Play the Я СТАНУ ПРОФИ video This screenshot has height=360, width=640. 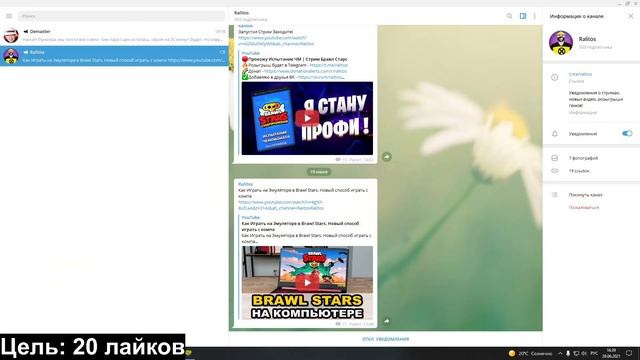[307, 118]
